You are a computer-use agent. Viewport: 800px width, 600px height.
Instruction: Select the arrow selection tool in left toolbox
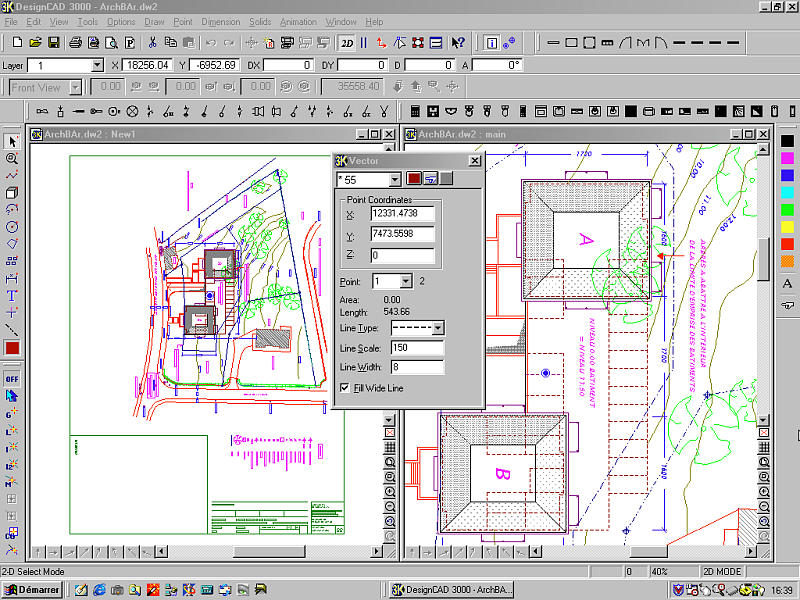point(12,141)
